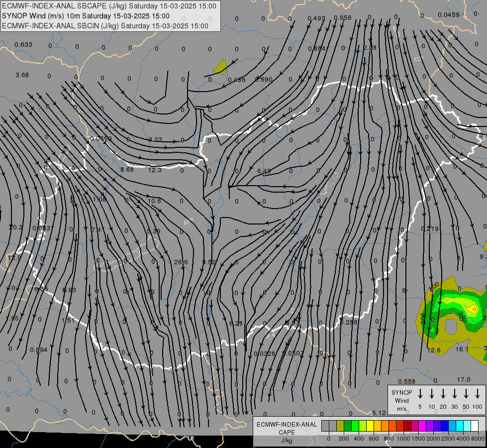Click the map value 3.68

point(22,75)
